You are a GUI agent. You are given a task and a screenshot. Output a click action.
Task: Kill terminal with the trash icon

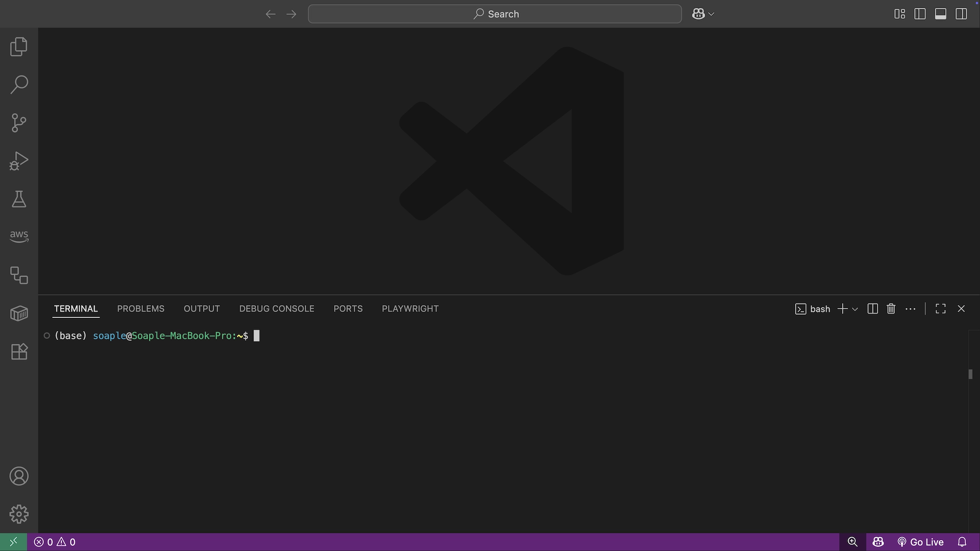(891, 309)
